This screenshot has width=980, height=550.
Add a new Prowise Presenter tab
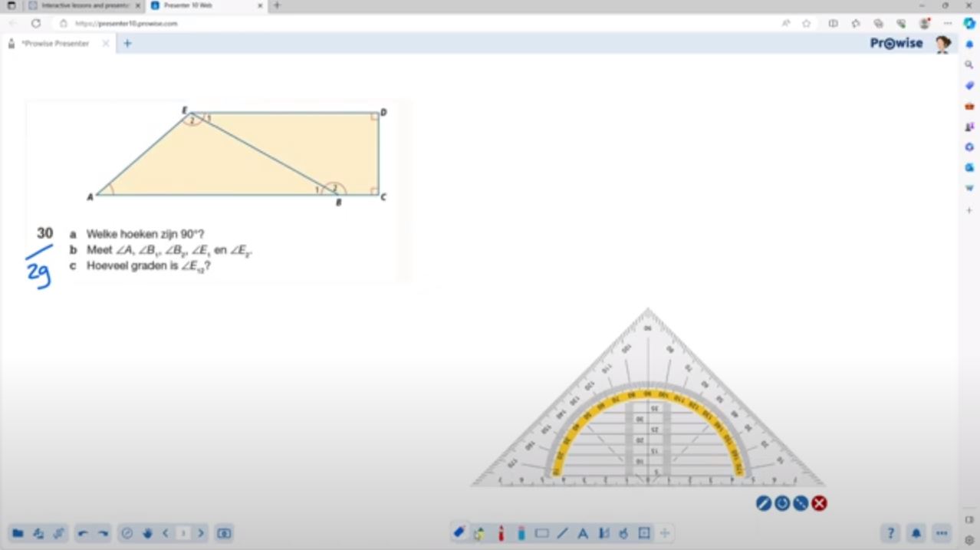(127, 44)
